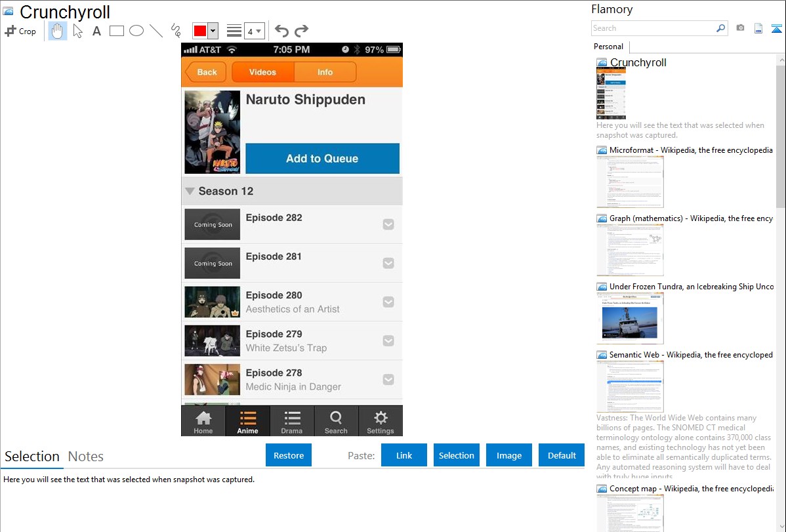Click the camera capture icon
This screenshot has height=532, width=786.
(740, 28)
